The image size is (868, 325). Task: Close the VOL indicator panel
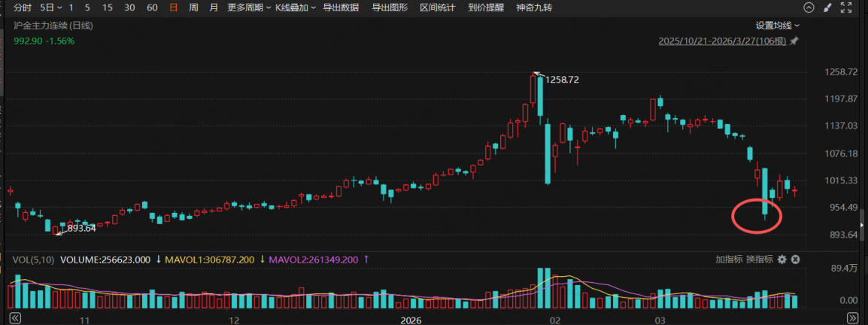795,259
